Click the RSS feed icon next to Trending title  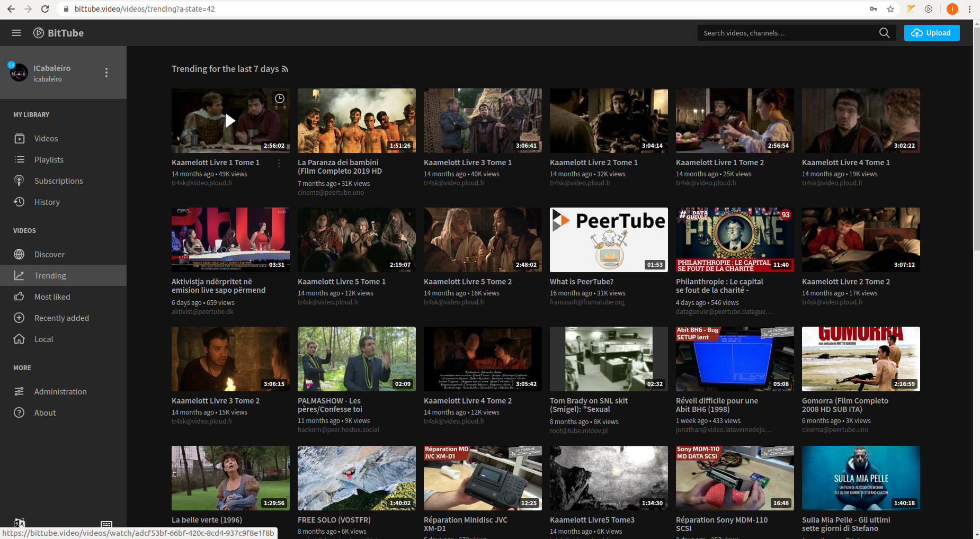click(x=285, y=69)
